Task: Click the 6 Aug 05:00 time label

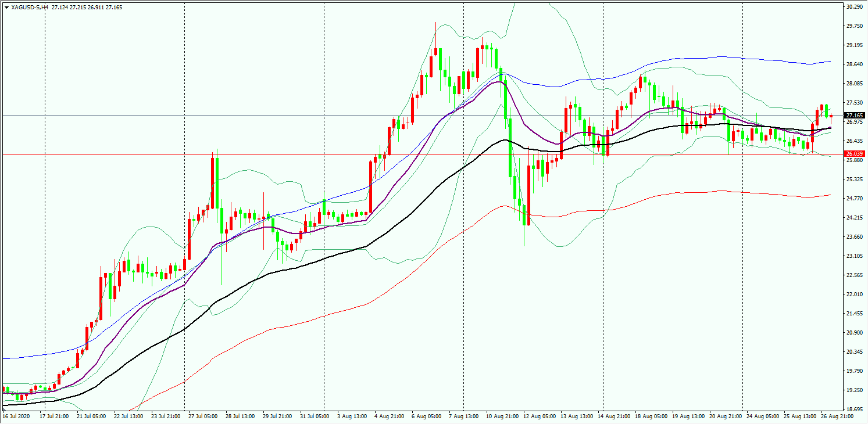Action: (426, 416)
